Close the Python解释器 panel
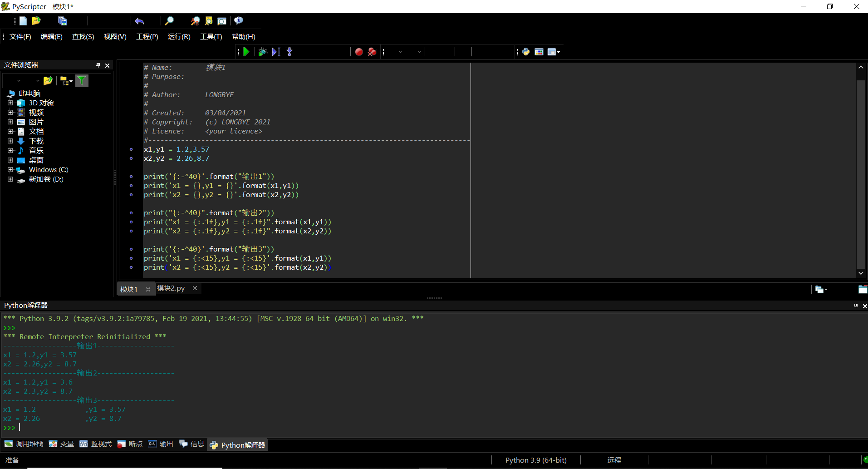Image resolution: width=868 pixels, height=469 pixels. click(x=865, y=306)
